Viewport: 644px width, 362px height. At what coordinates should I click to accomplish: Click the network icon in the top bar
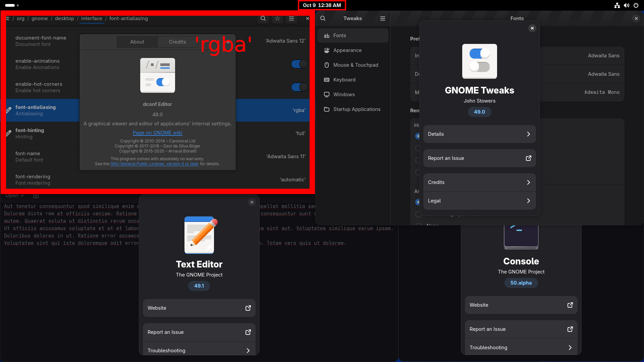[x=617, y=5]
